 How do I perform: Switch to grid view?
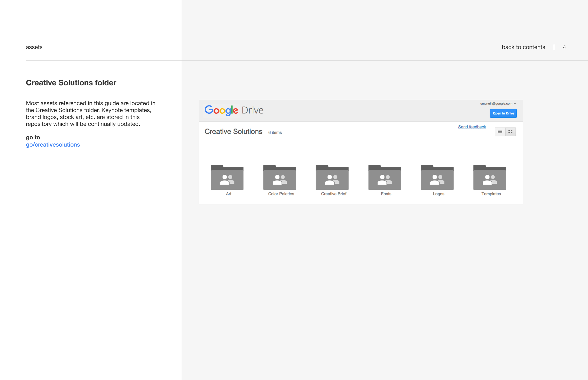[x=510, y=132]
